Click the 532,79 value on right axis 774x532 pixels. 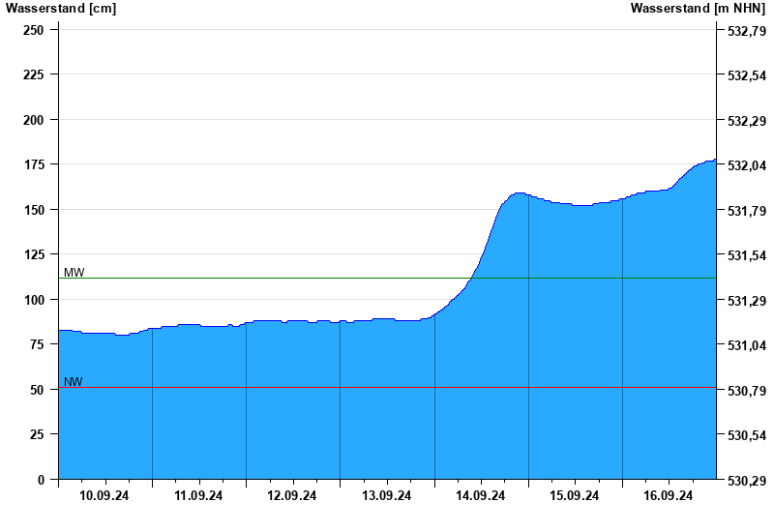coord(747,31)
